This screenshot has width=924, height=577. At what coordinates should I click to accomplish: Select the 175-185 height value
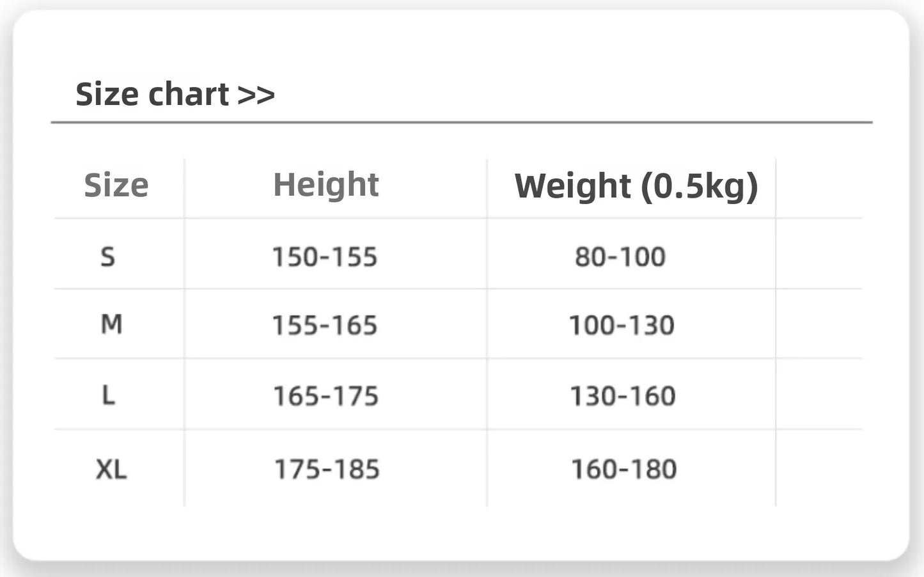pyautogui.click(x=327, y=469)
